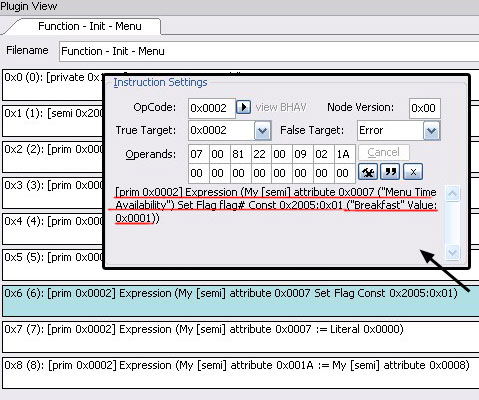
Task: Select instruction row 0x1 (1)
Action: click(53, 121)
